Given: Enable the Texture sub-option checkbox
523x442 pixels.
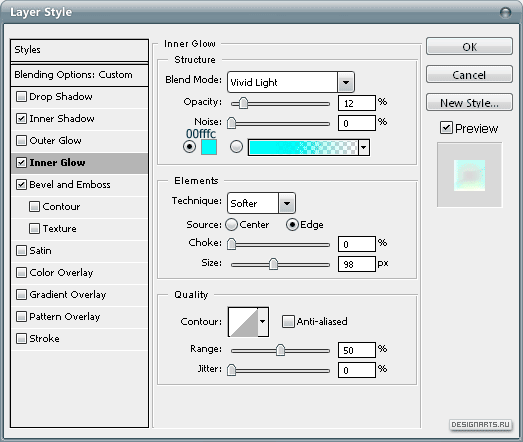Looking at the screenshot, I should click(34, 229).
